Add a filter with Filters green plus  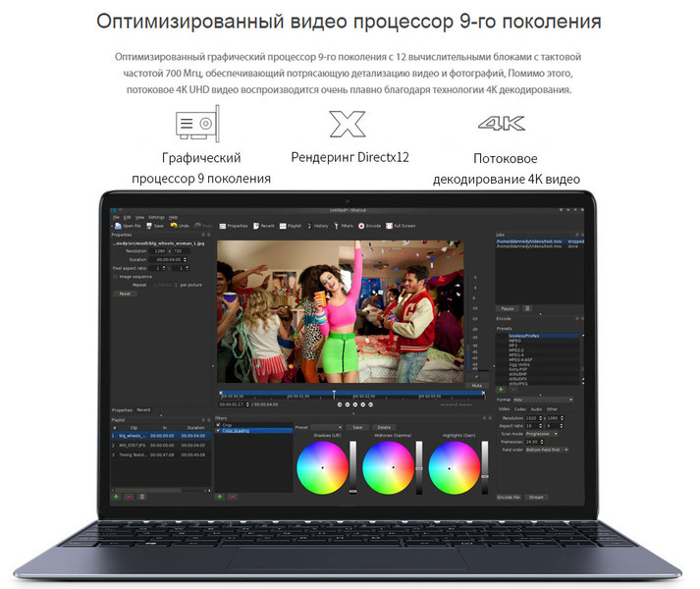pos(220,497)
